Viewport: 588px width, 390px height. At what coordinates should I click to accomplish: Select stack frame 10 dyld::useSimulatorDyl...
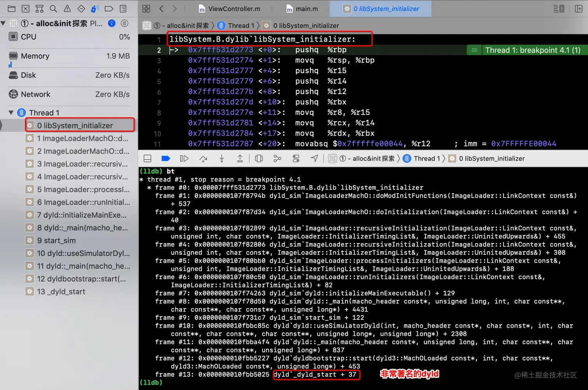click(78, 253)
